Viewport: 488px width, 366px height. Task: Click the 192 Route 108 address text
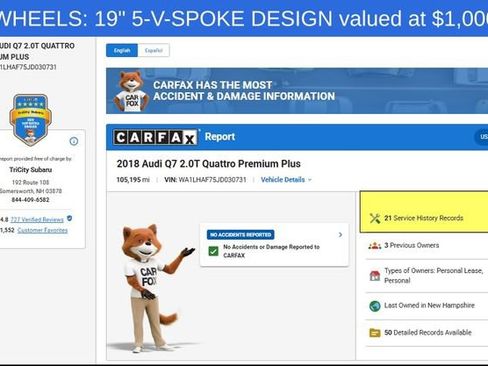point(30,182)
